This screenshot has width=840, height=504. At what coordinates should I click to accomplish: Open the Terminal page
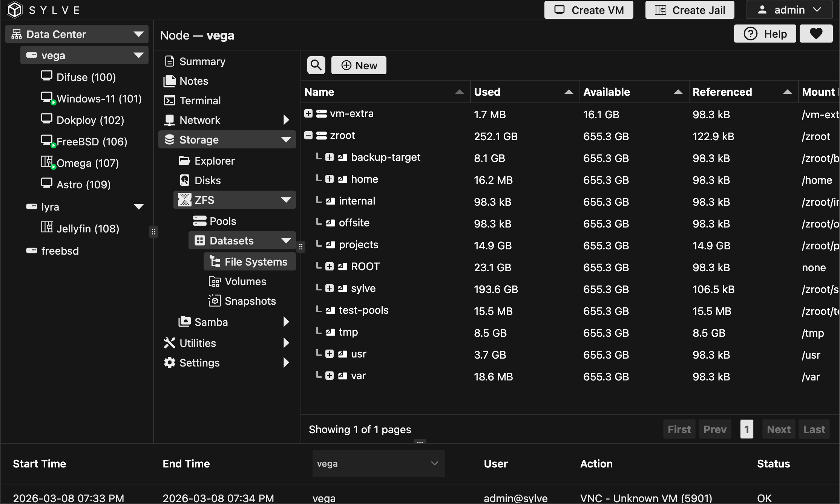pyautogui.click(x=200, y=101)
